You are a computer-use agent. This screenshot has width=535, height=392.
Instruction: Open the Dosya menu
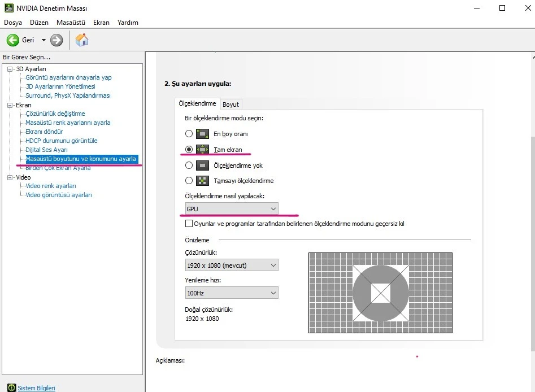point(13,23)
